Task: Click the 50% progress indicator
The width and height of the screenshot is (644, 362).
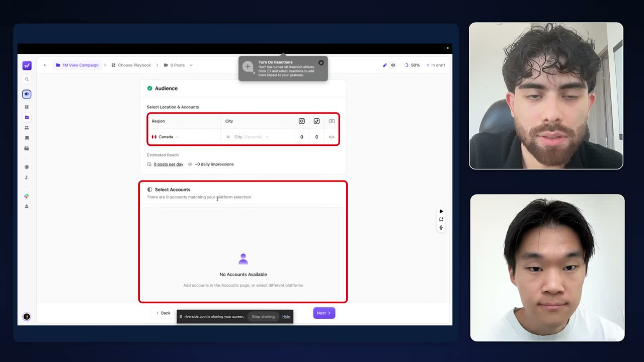Action: (x=413, y=65)
